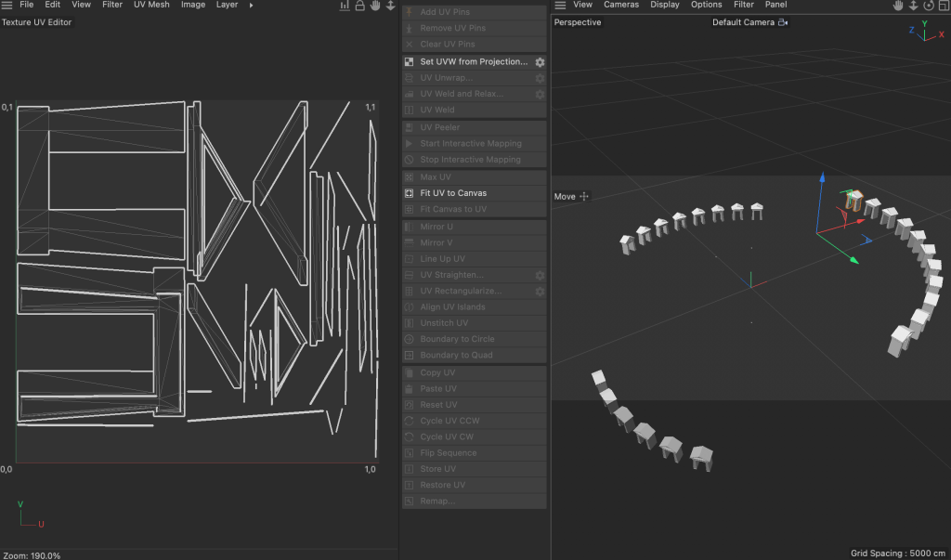Choose Clear UV Pins command

pyautogui.click(x=475, y=45)
